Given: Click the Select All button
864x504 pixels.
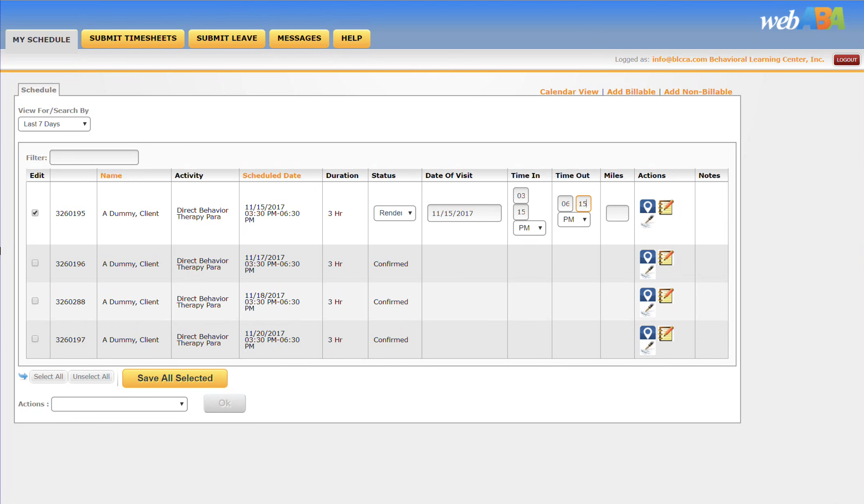Looking at the screenshot, I should click(48, 377).
